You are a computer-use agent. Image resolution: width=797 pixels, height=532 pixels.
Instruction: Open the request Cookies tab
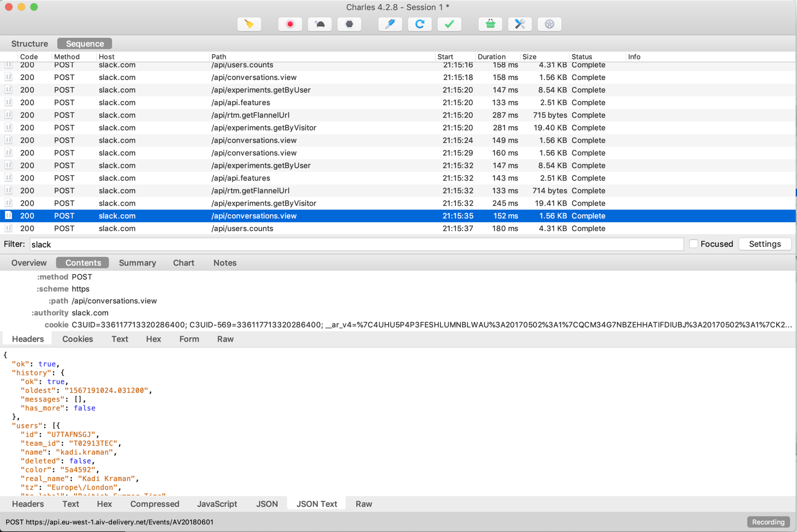tap(78, 339)
